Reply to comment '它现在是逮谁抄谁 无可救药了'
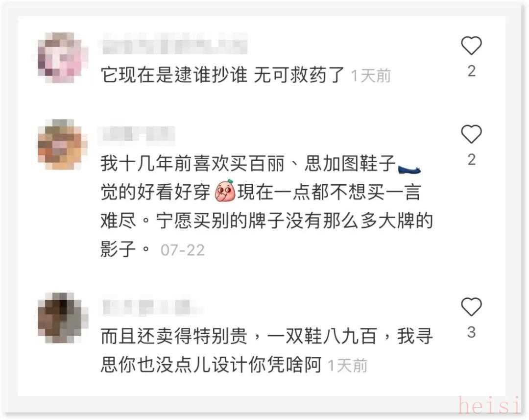 click(223, 74)
